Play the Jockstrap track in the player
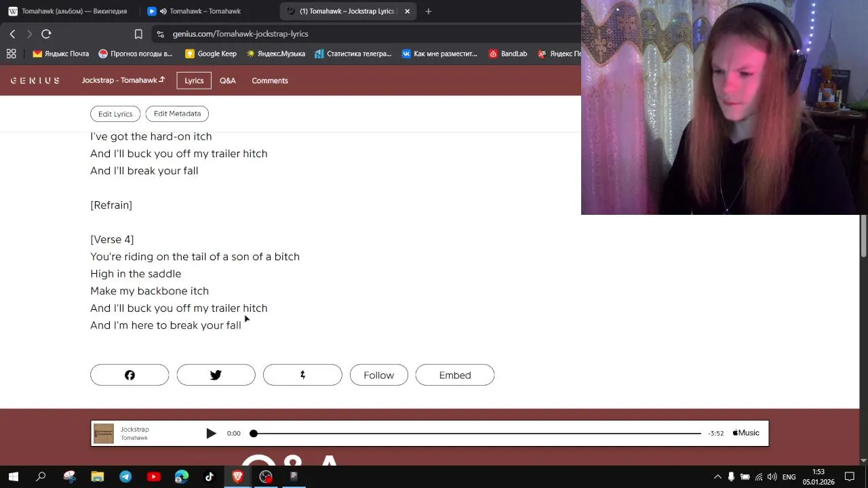 (211, 433)
